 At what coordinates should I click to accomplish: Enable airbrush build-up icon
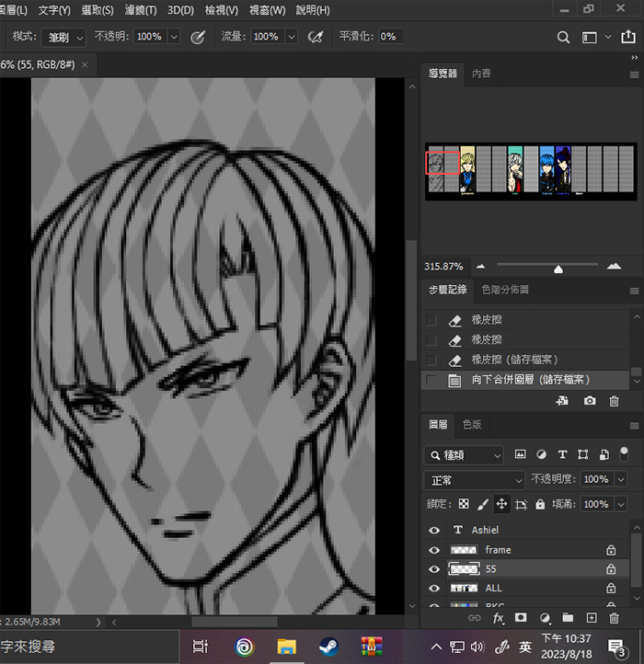click(x=316, y=38)
